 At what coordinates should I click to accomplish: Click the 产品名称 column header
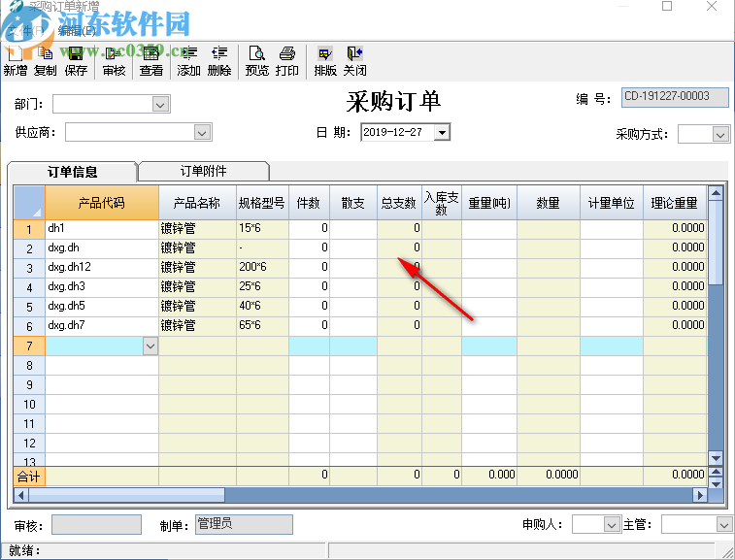coord(197,203)
